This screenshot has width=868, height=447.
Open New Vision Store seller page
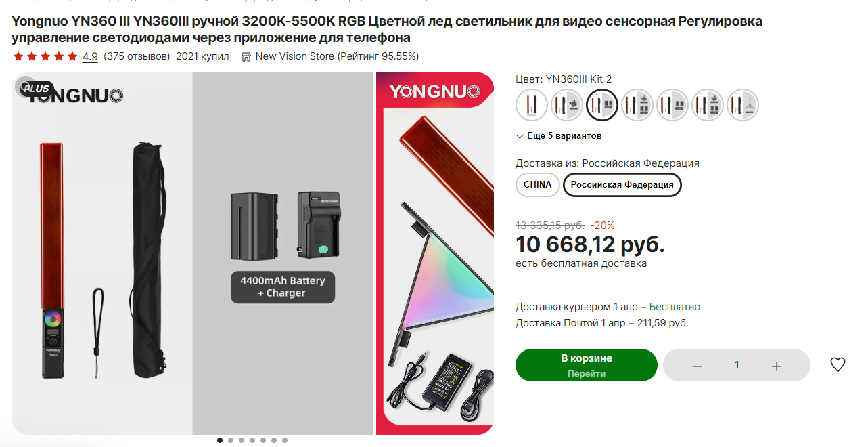coord(337,56)
